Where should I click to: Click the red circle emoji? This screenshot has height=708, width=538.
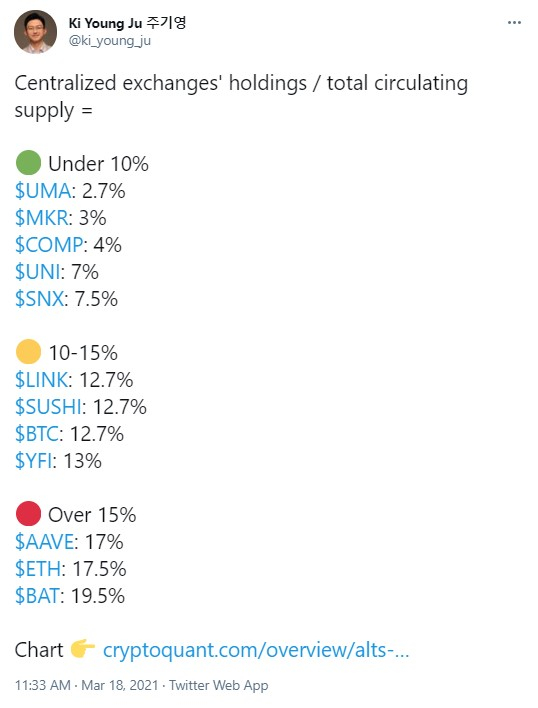click(28, 514)
